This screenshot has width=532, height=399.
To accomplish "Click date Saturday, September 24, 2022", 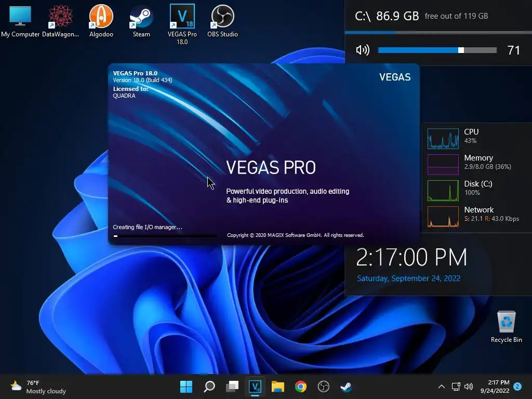I will pyautogui.click(x=408, y=278).
